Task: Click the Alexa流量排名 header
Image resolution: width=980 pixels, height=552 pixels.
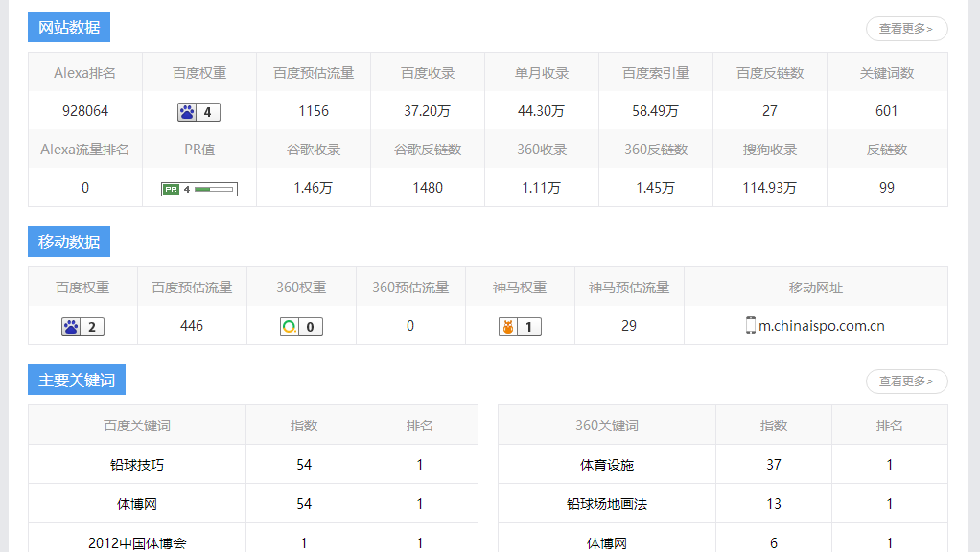Action: (85, 149)
